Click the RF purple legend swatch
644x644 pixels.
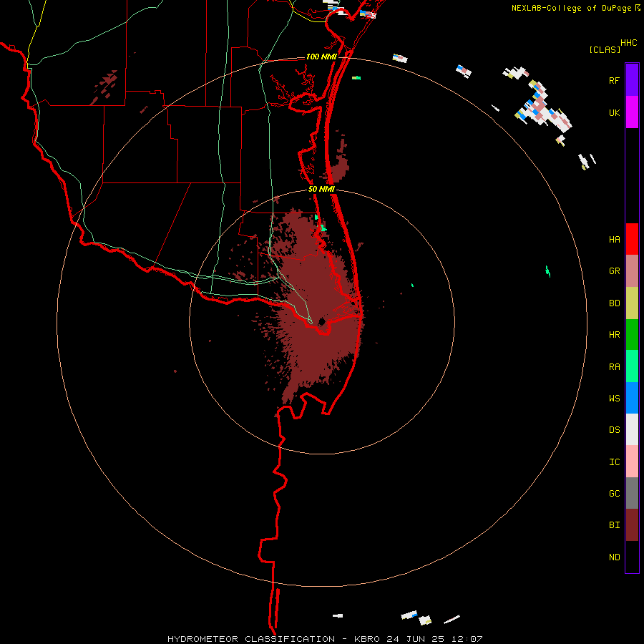tap(632, 80)
